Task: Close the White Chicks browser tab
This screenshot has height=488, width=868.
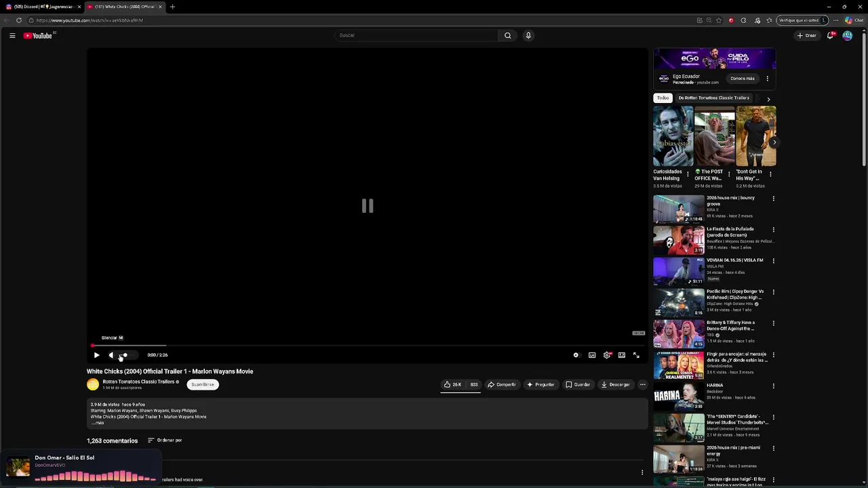Action: (x=160, y=7)
